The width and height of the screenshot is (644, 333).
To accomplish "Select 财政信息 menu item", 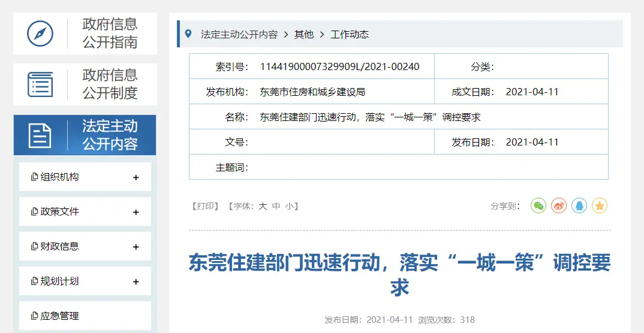I will click(85, 246).
